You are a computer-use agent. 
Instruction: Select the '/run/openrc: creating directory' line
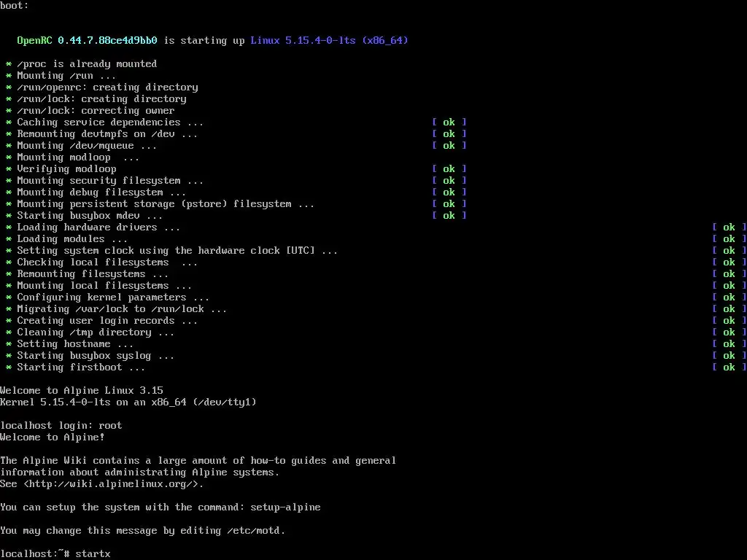pyautogui.click(x=107, y=87)
